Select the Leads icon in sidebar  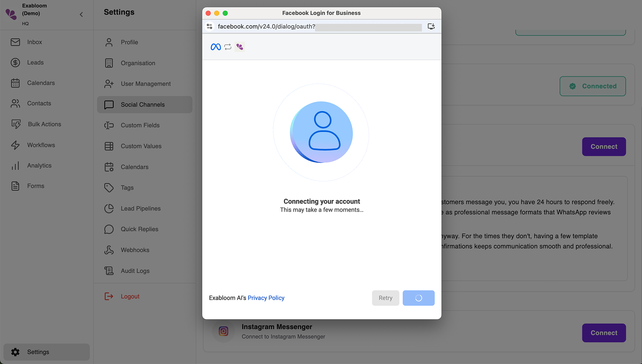(x=15, y=62)
